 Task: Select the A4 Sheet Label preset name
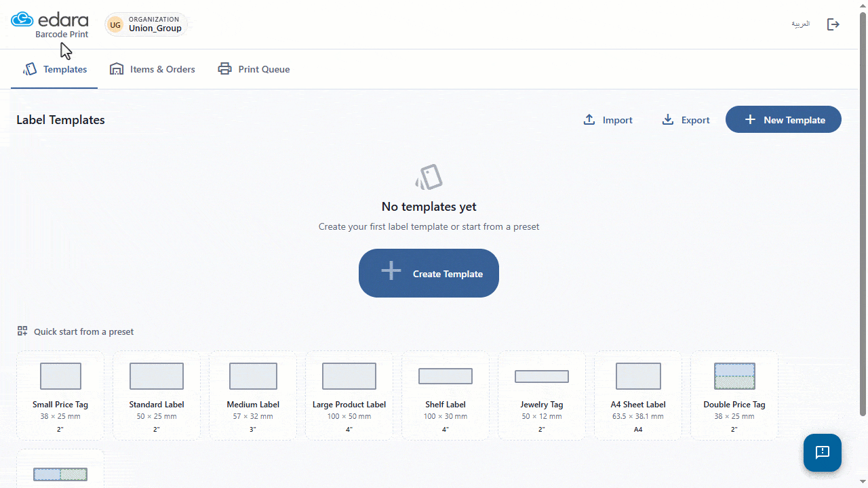pos(638,405)
